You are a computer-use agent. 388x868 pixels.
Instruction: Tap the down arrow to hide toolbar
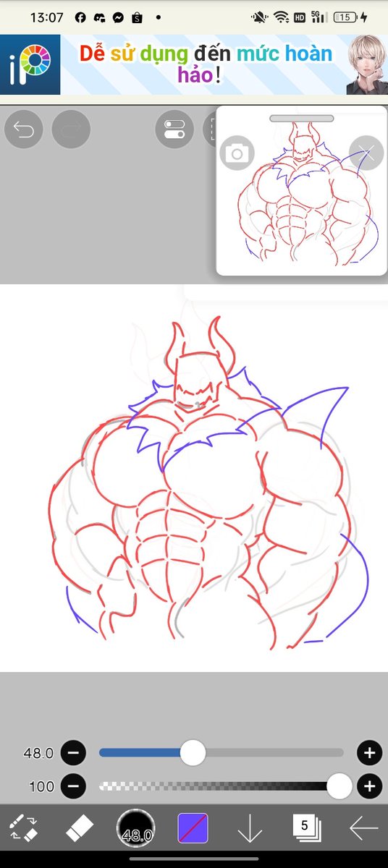click(250, 829)
